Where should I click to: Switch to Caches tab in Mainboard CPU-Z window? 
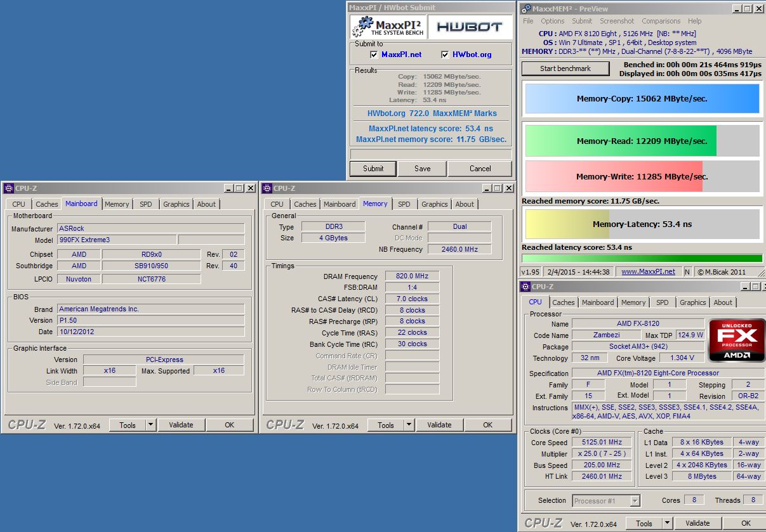coord(47,204)
